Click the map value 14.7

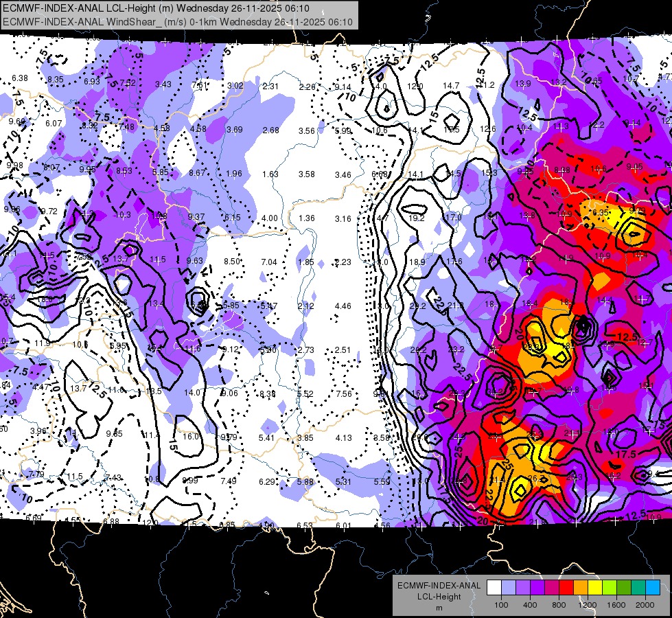(x=451, y=86)
